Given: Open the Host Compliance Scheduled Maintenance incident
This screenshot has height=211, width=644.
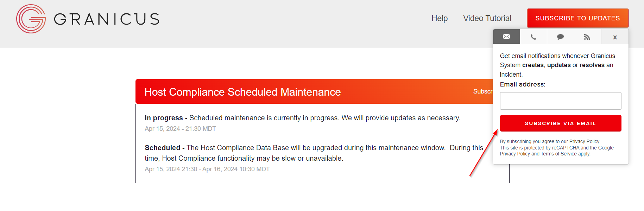Looking at the screenshot, I should pyautogui.click(x=242, y=92).
